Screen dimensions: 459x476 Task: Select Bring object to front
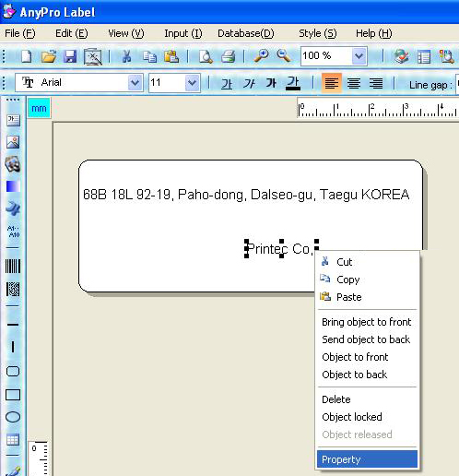[x=367, y=322]
